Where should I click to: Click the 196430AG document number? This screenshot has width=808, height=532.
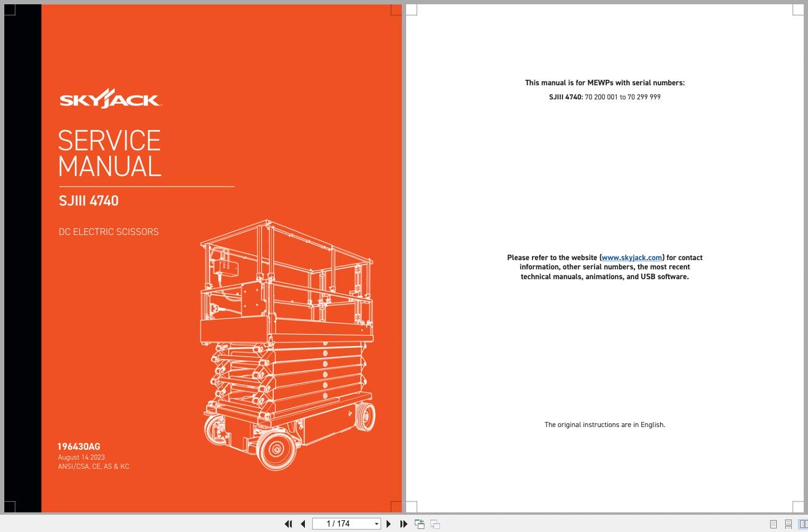[80, 447]
